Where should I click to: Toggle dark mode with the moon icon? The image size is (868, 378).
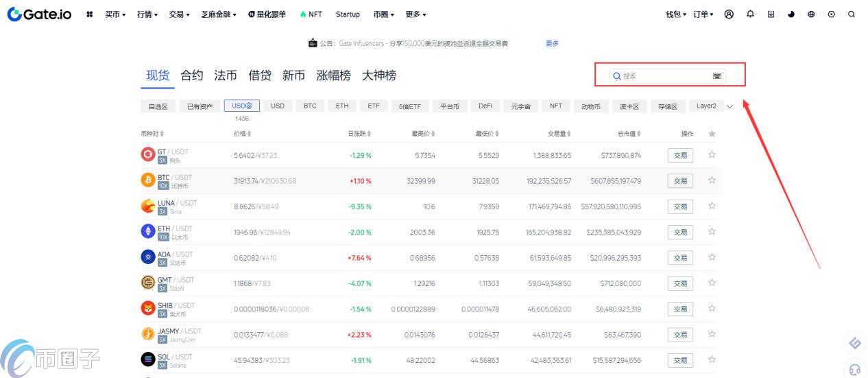pyautogui.click(x=791, y=14)
